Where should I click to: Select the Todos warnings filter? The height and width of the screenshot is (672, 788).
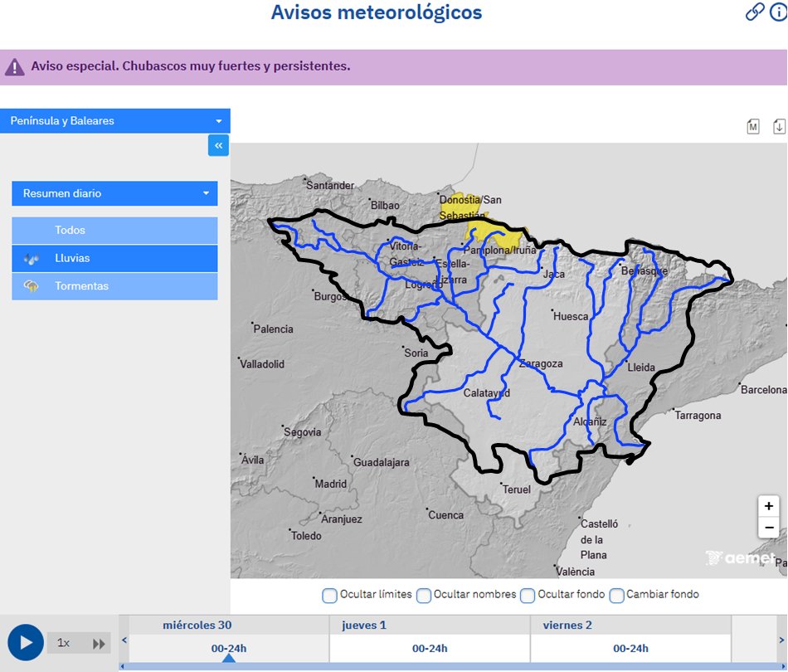[x=114, y=230]
